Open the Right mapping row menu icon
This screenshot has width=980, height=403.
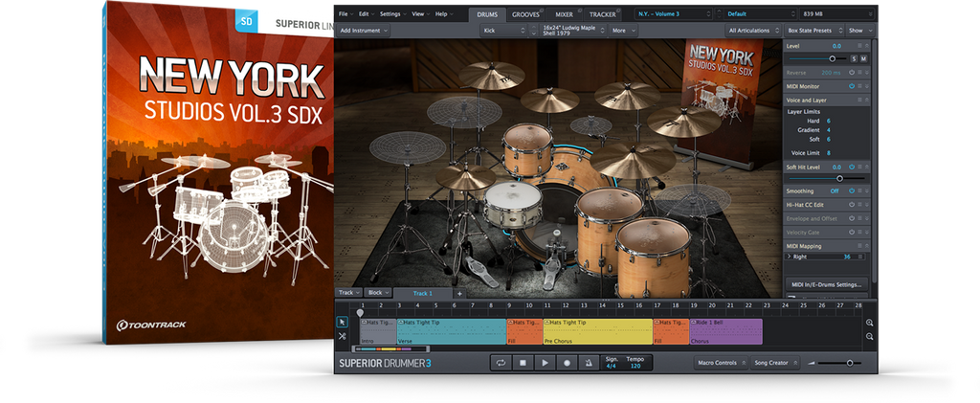click(860, 257)
